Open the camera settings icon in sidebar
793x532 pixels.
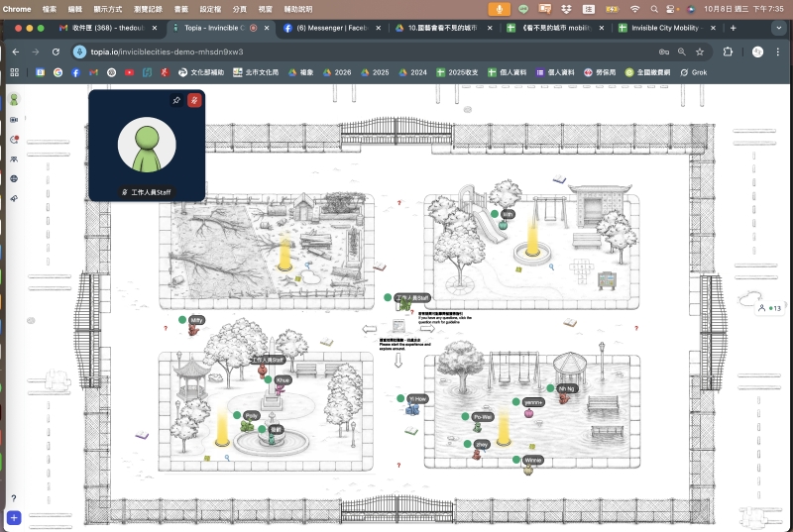coord(14,120)
